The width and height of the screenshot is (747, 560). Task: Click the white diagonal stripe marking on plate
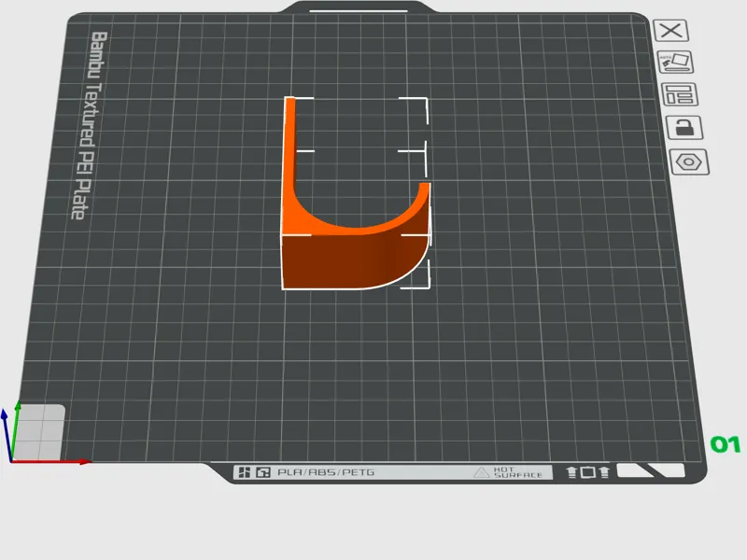coord(651,470)
